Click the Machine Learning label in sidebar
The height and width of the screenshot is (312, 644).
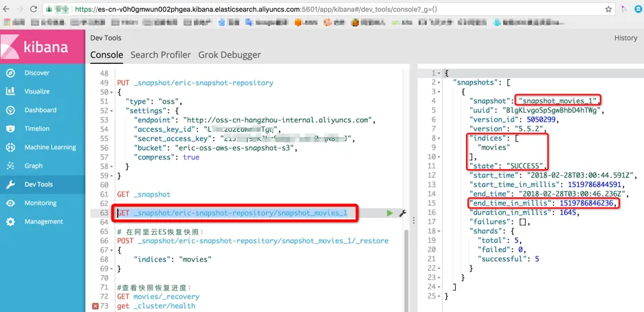tap(50, 147)
